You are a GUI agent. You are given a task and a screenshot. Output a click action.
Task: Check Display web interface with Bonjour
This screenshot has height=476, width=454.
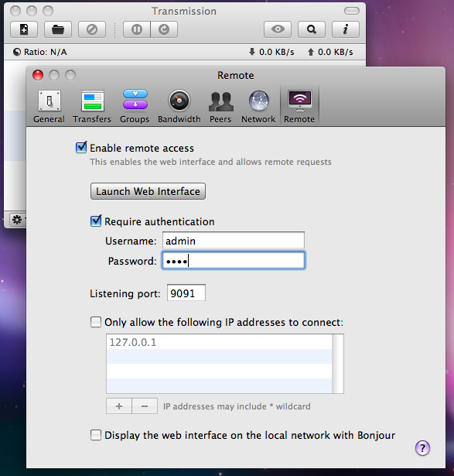pos(96,435)
